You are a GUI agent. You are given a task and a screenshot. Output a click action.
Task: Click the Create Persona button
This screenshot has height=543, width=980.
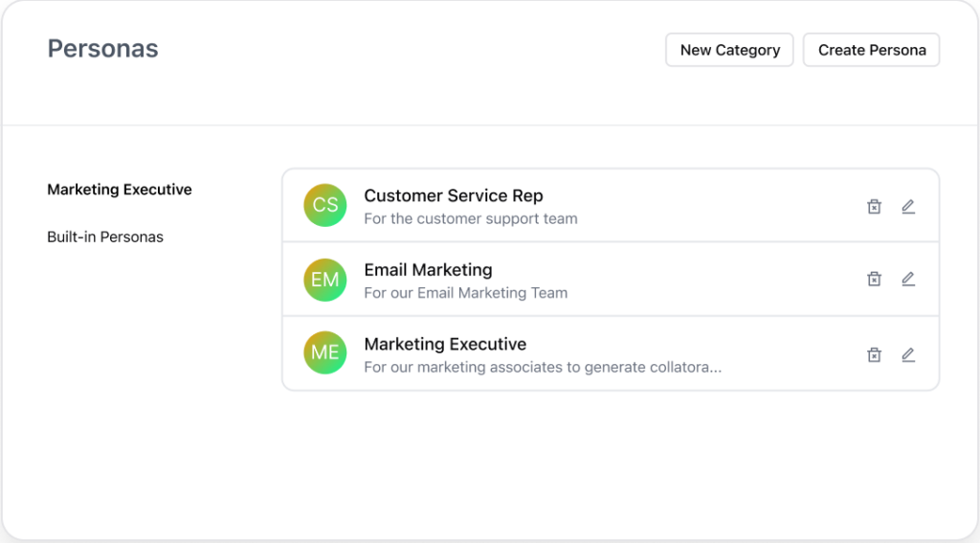(871, 50)
